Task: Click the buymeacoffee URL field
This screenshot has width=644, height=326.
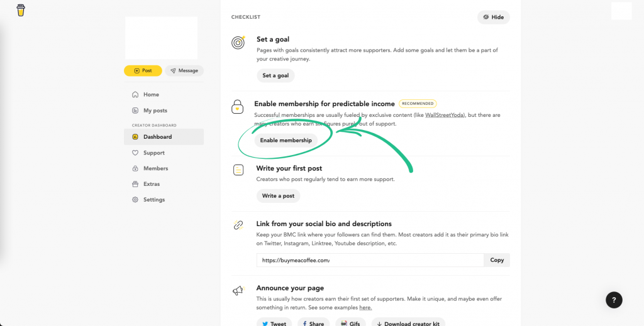Action: [370, 260]
